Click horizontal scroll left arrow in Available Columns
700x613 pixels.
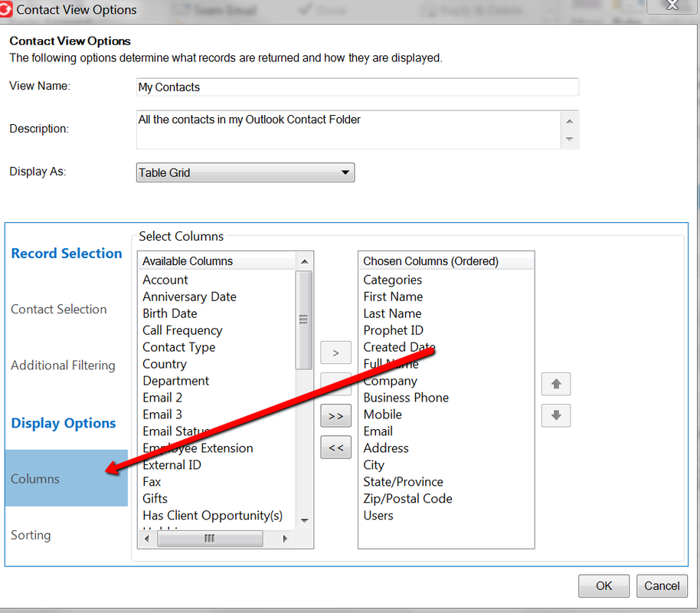(x=147, y=539)
